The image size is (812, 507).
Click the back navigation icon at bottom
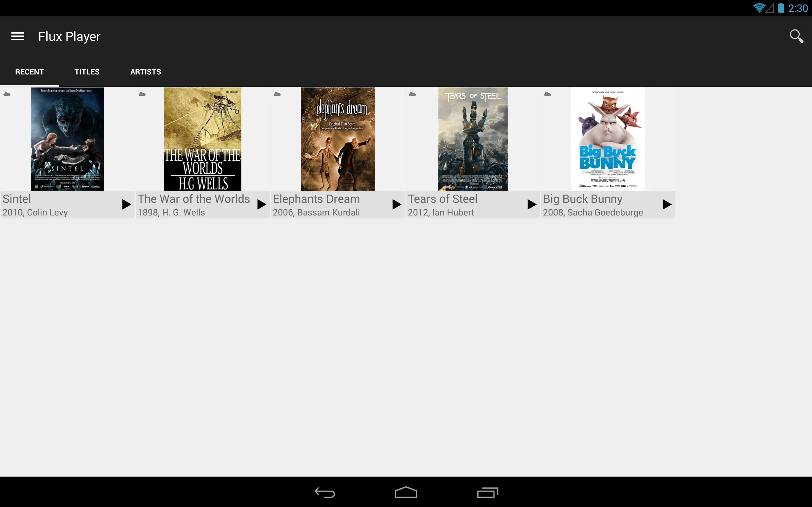326,491
